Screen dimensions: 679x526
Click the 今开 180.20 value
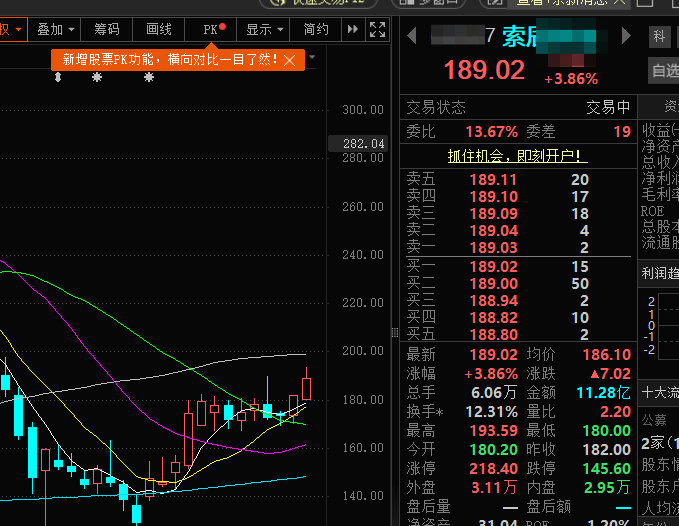(494, 450)
